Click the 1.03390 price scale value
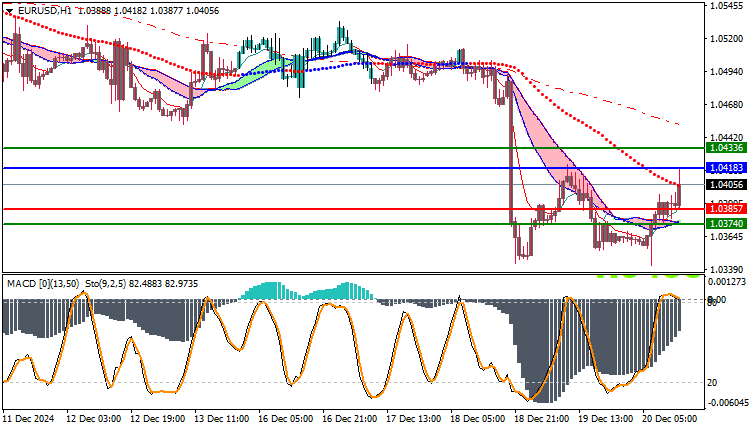Image resolution: width=750 pixels, height=430 pixels. pyautogui.click(x=727, y=270)
